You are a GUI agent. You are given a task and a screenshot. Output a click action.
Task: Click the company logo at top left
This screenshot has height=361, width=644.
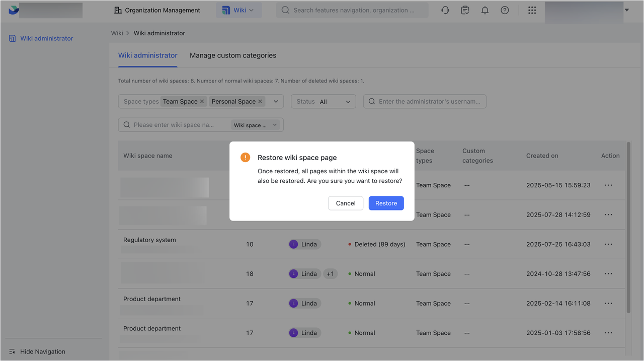tap(14, 10)
